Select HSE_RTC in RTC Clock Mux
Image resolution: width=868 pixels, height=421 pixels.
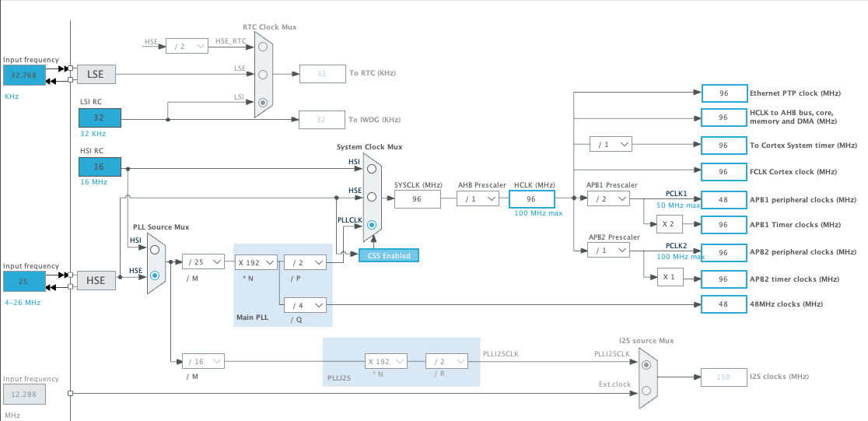point(263,47)
